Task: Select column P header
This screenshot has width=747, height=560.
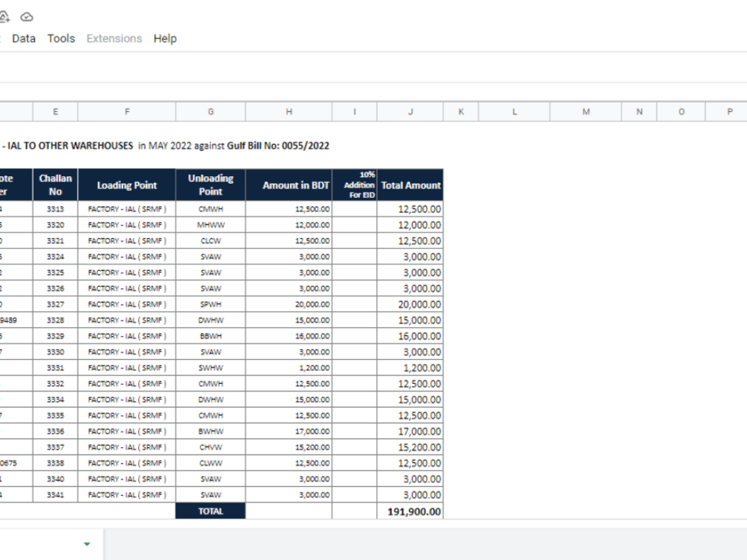Action: 727,111
